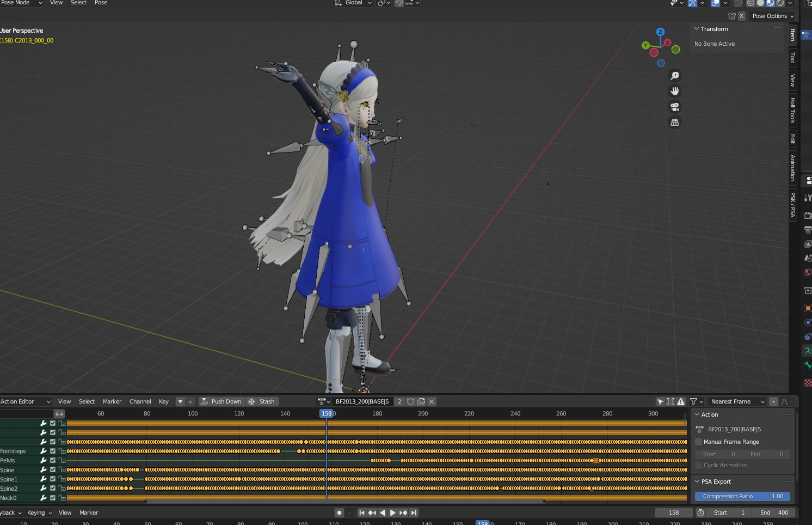Screen dimensions: 812x525
Task: Click the X axis on the navigation gizmo
Action: (x=667, y=42)
